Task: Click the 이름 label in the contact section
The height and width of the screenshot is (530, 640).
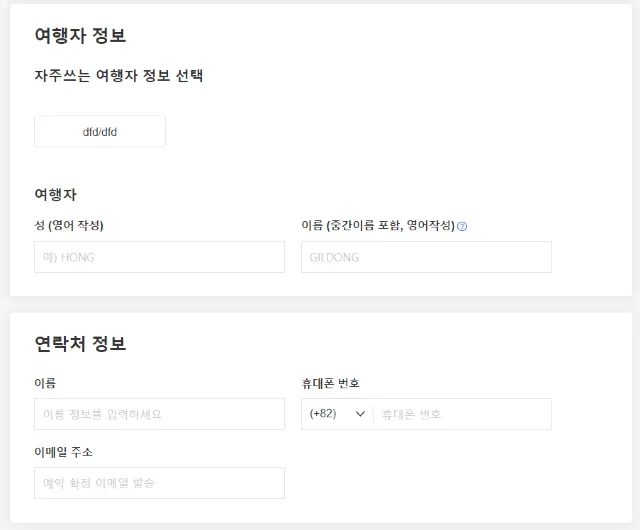Action: pos(45,383)
